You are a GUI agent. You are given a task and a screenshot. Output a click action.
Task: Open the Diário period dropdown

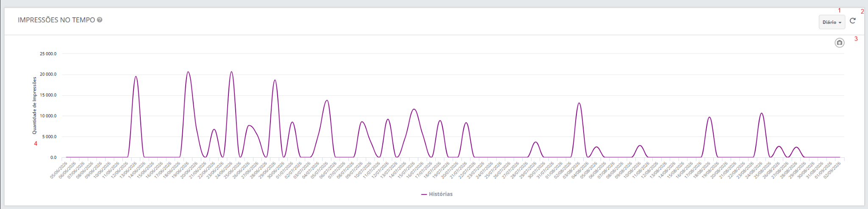tap(832, 22)
